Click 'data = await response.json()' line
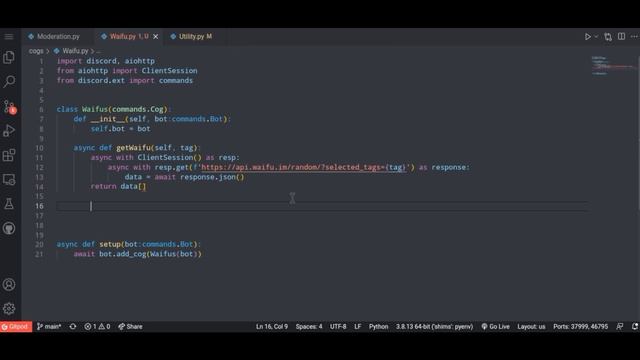 pos(184,177)
